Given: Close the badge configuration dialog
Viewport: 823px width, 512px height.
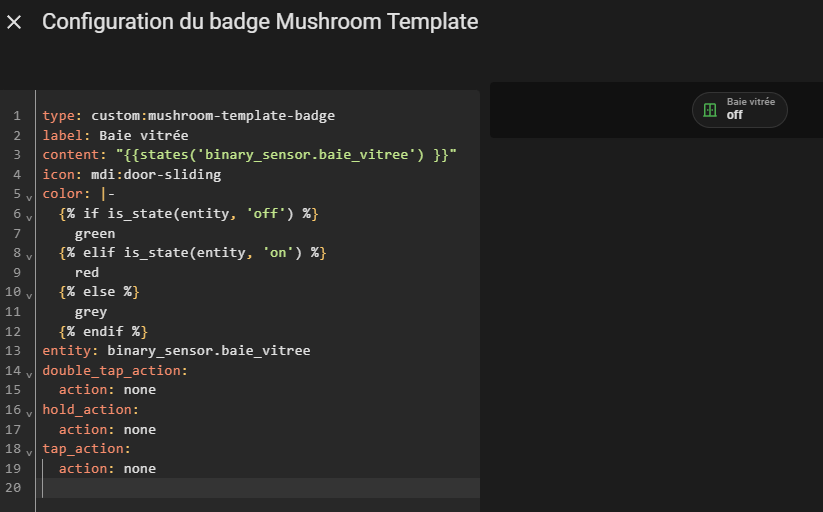Looking at the screenshot, I should [x=14, y=22].
